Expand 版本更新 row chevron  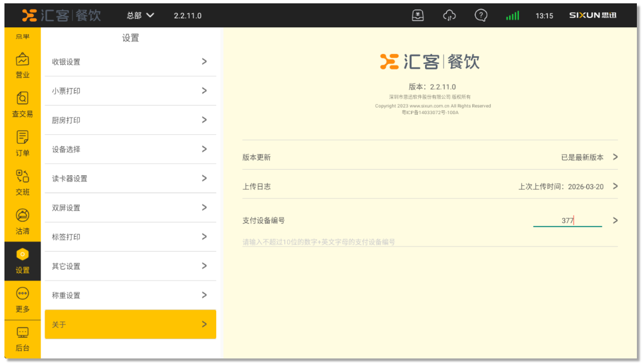tap(615, 157)
